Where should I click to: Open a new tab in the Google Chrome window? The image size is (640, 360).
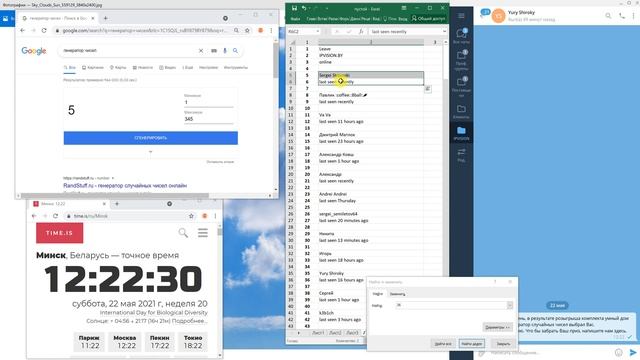point(106,18)
